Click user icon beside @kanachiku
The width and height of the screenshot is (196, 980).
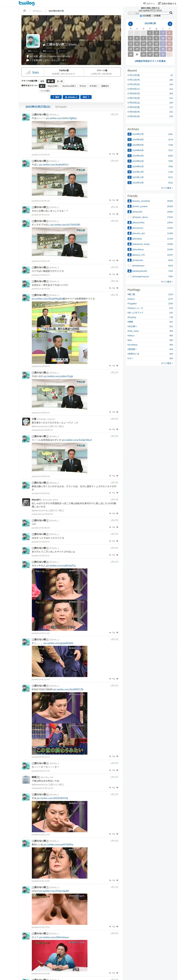129,223
